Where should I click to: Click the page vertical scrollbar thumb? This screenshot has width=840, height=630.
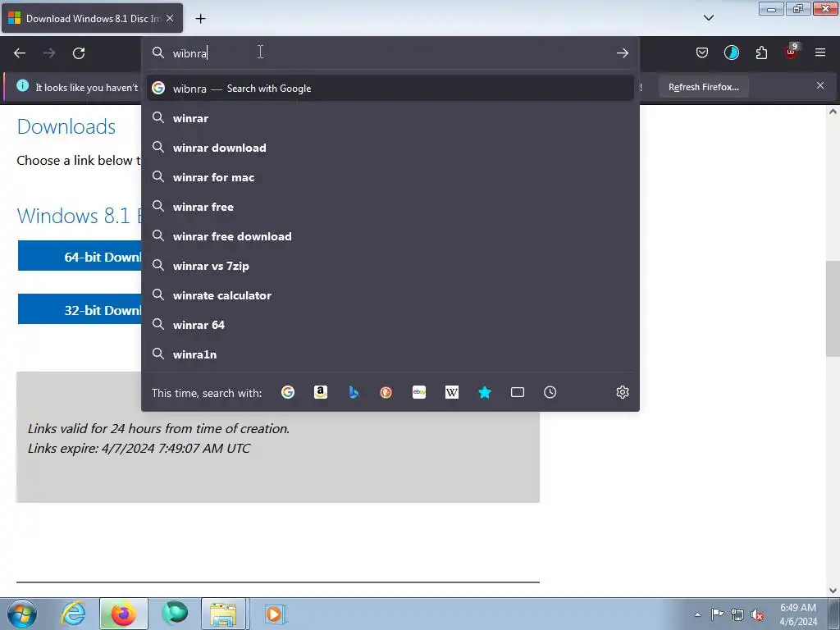coord(833,308)
